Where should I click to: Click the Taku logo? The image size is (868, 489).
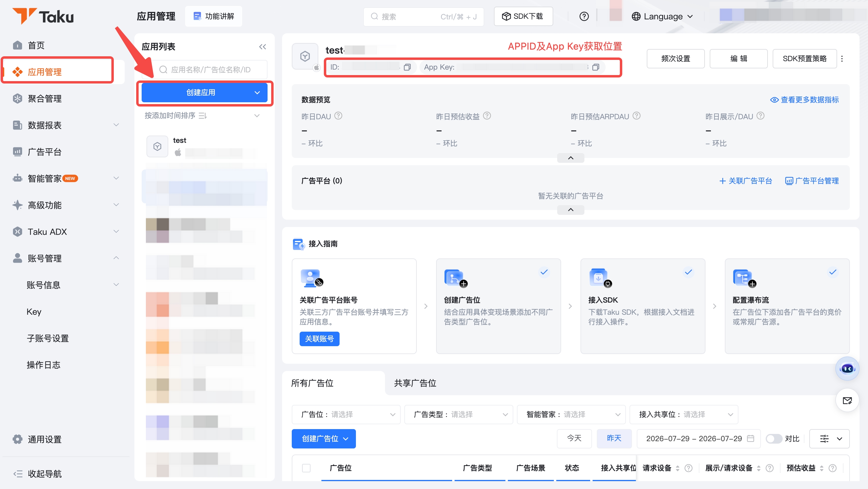coord(43,16)
